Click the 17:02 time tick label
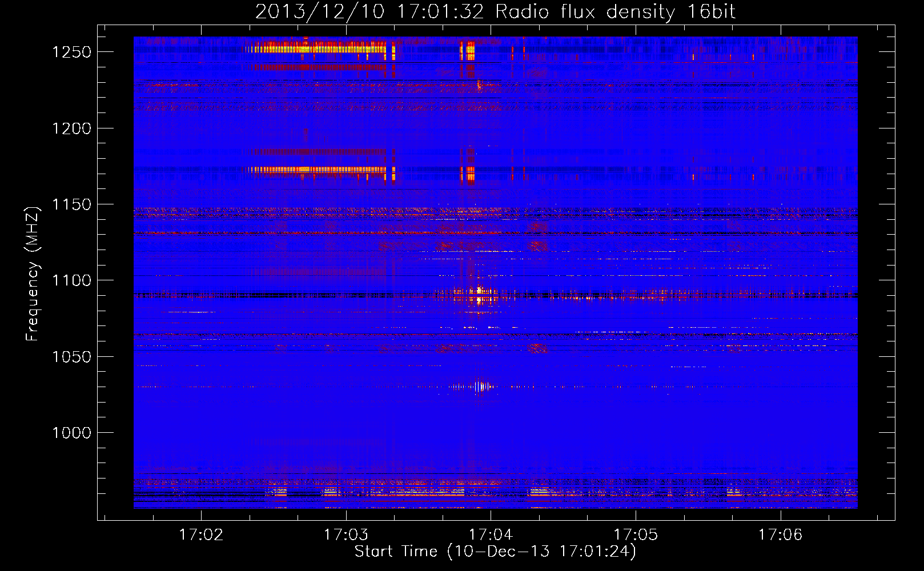 coord(201,535)
